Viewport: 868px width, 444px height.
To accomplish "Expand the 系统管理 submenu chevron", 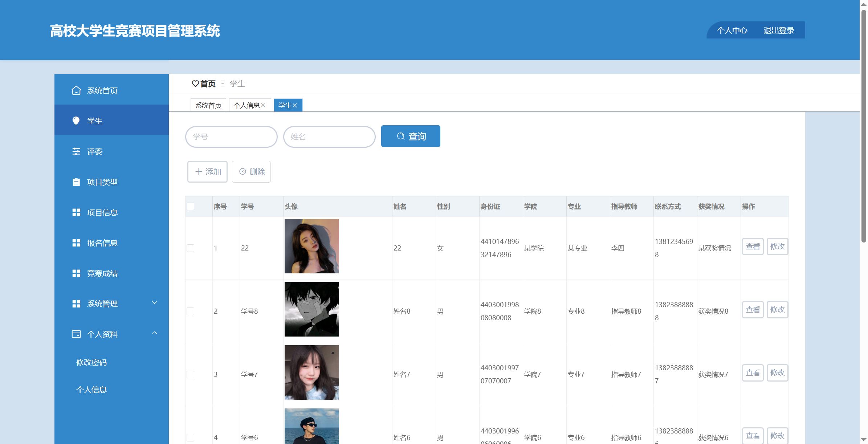I will (155, 303).
